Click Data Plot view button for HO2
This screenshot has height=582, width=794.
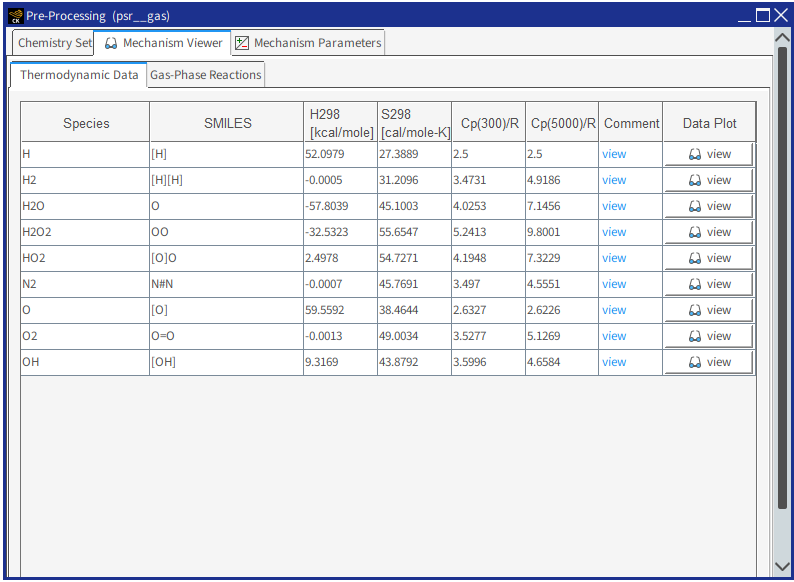tap(709, 258)
